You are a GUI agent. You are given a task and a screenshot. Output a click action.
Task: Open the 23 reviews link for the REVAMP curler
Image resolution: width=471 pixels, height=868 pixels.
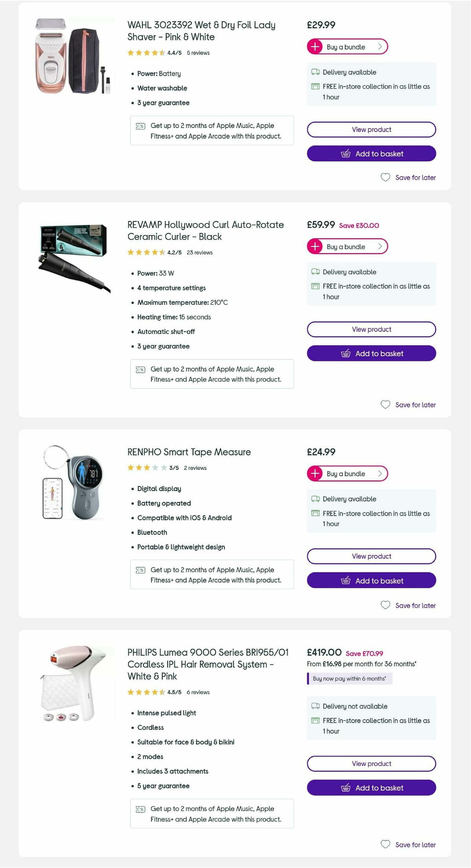coord(199,253)
